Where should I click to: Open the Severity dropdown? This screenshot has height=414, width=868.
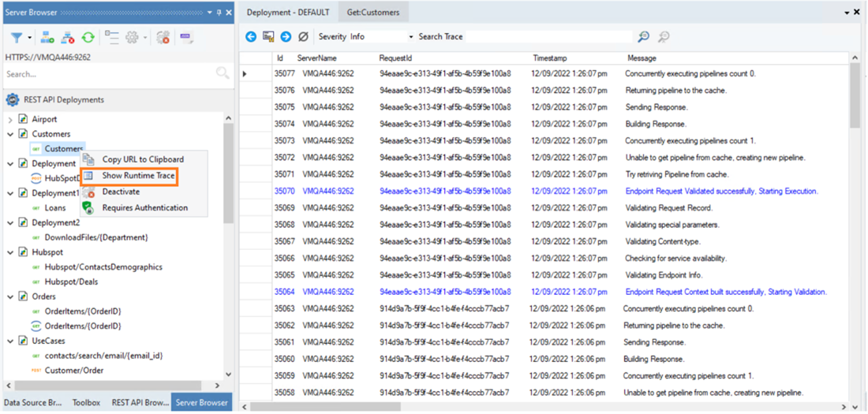[x=410, y=37]
